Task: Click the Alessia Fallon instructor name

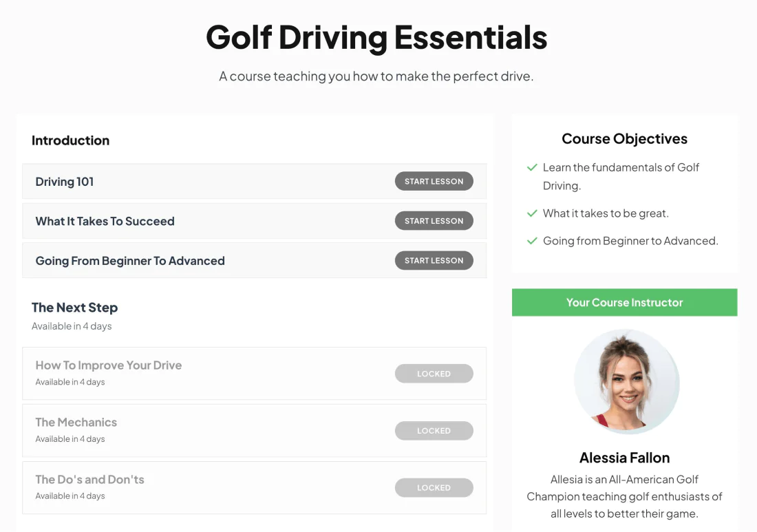Action: coord(624,458)
